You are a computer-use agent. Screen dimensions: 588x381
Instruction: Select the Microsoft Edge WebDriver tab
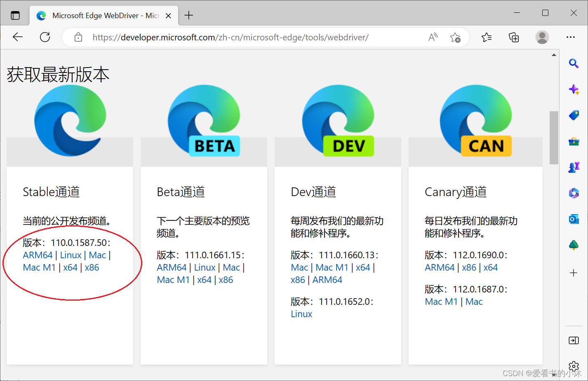click(x=104, y=16)
